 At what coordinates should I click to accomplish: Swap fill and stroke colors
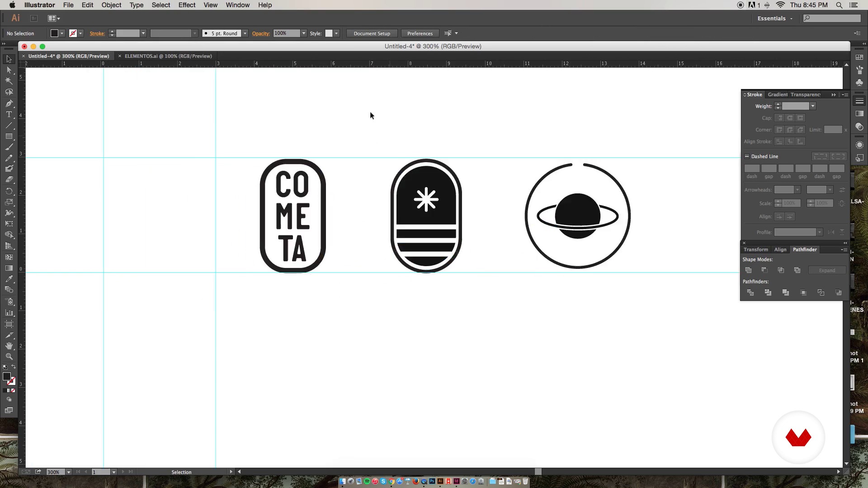(x=14, y=367)
